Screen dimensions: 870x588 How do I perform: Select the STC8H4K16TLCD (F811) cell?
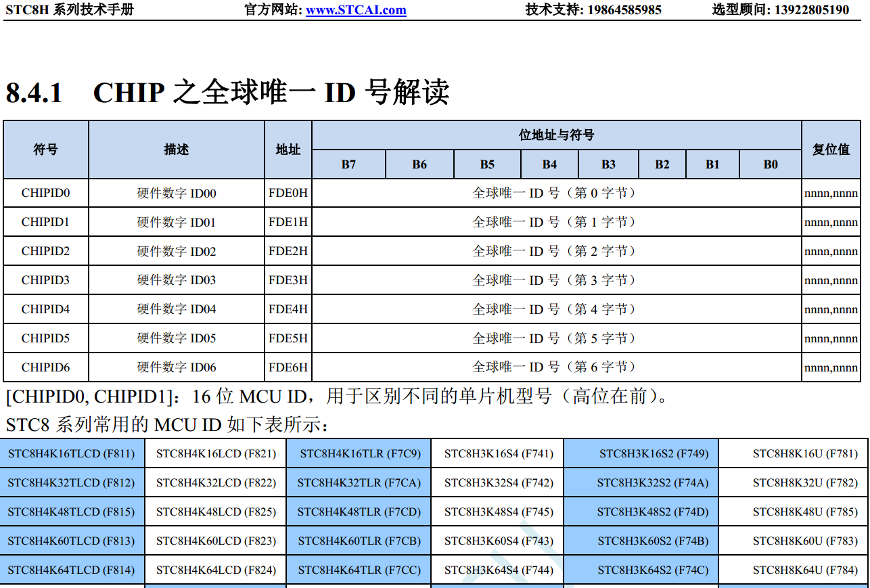point(72,453)
